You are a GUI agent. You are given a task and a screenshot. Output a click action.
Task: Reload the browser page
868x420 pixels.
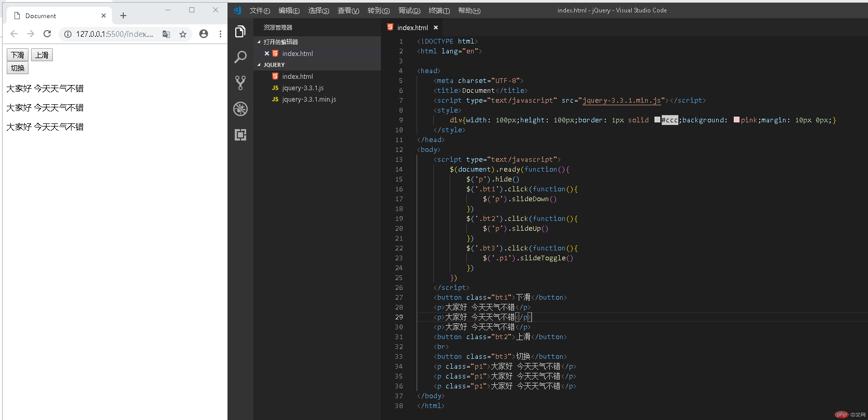(x=47, y=34)
